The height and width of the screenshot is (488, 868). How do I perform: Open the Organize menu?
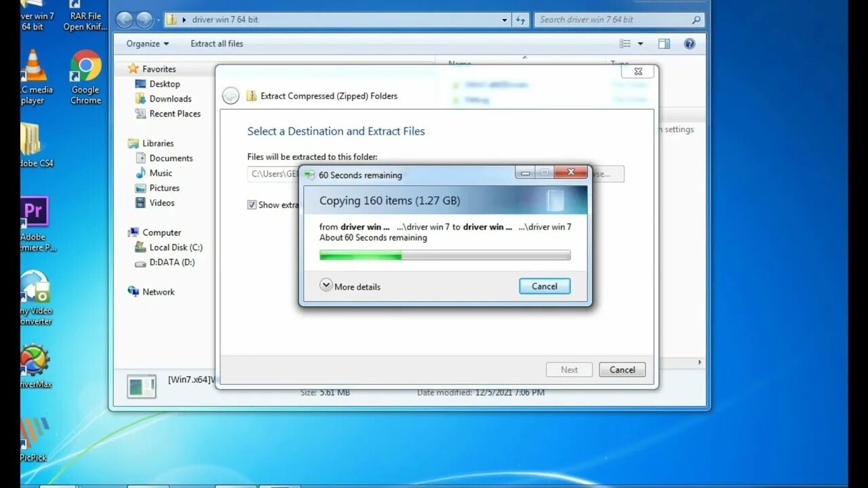point(147,43)
